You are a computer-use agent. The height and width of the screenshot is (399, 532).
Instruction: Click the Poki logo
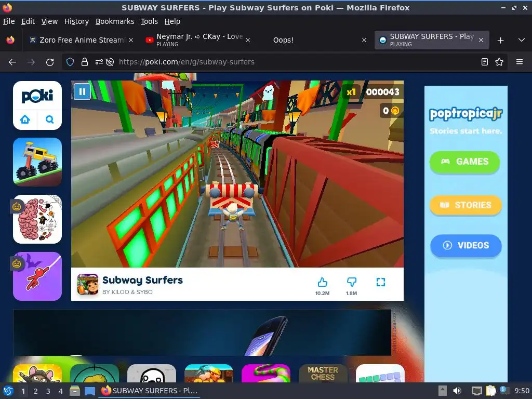point(37,96)
